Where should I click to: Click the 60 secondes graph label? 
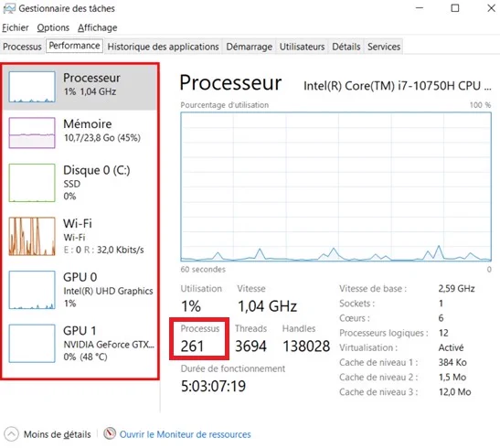click(x=203, y=270)
